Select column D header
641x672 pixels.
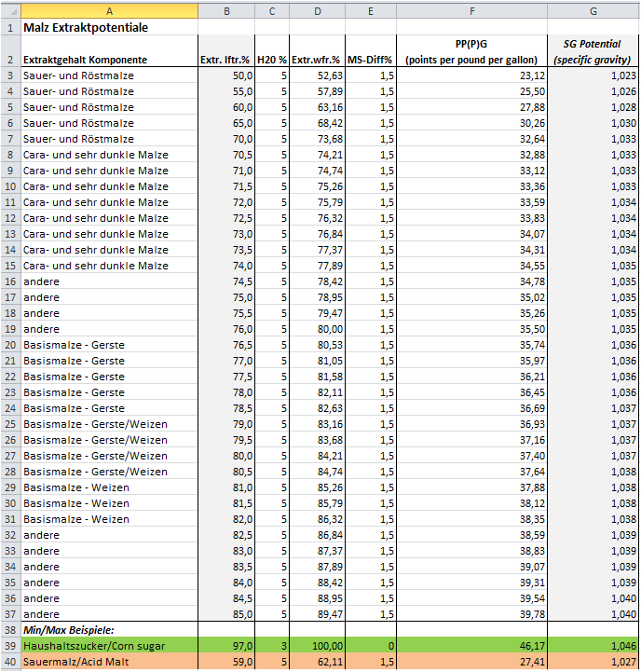tap(318, 10)
